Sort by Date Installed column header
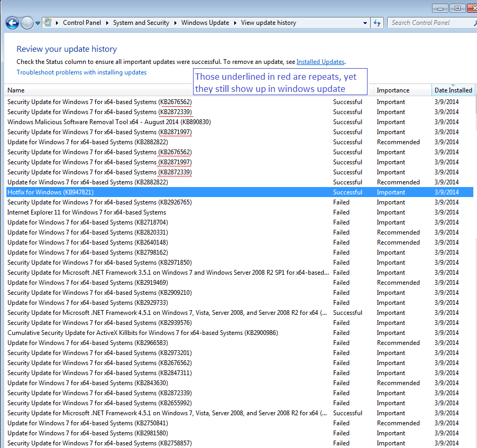 tap(453, 90)
